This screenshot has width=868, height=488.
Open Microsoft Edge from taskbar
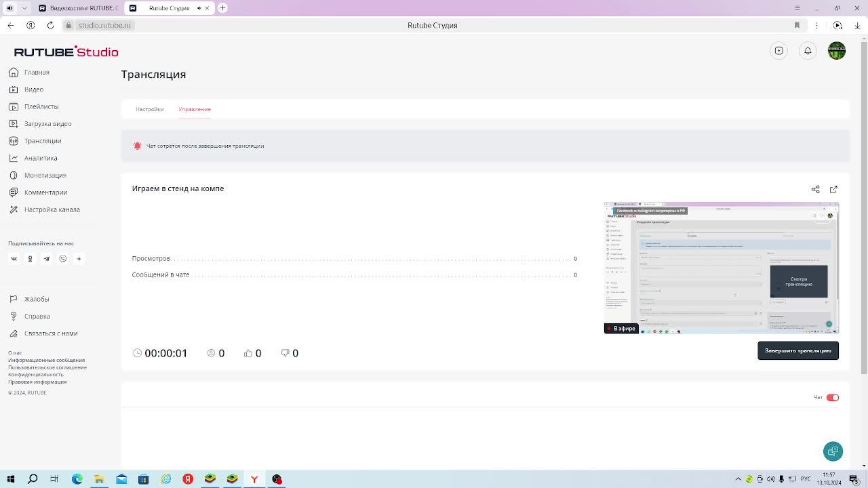[77, 479]
